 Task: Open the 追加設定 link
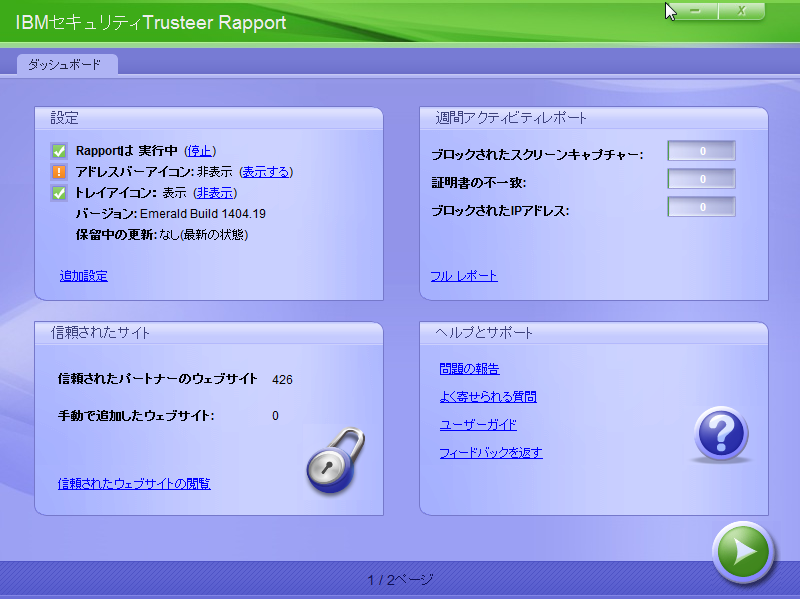tap(84, 276)
